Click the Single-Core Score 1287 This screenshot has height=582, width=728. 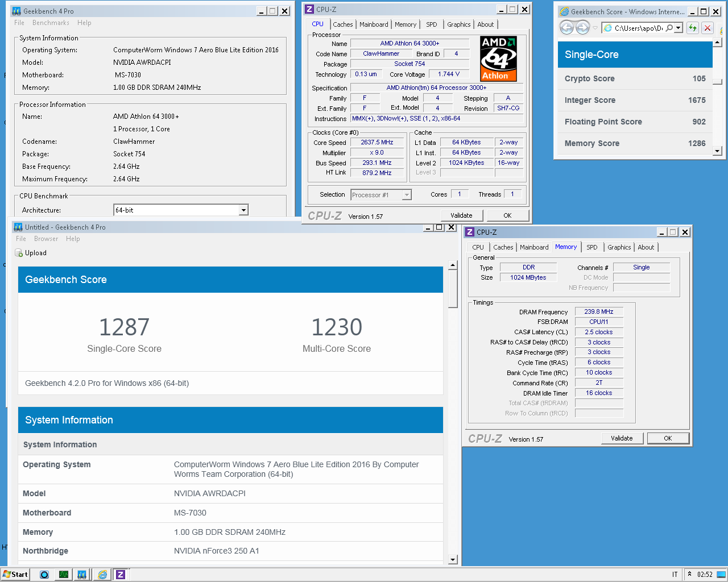click(124, 327)
